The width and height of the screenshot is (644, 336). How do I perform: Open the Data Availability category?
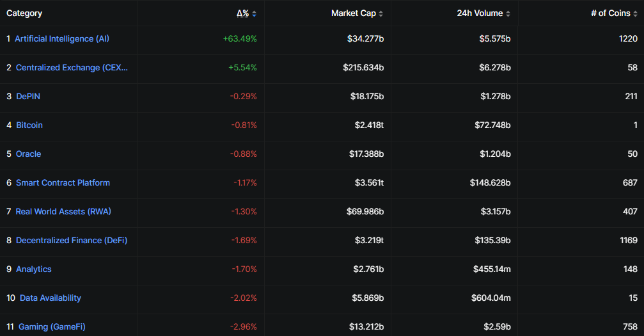click(x=51, y=298)
